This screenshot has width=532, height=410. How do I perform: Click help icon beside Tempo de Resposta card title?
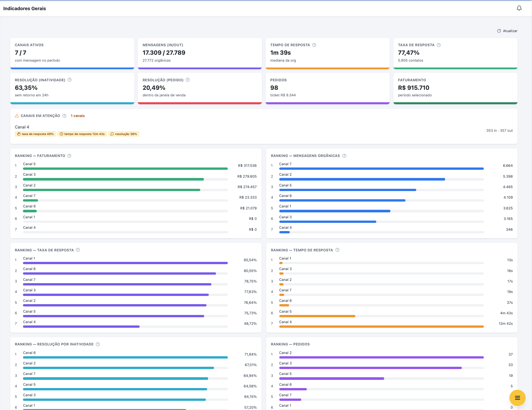[314, 45]
